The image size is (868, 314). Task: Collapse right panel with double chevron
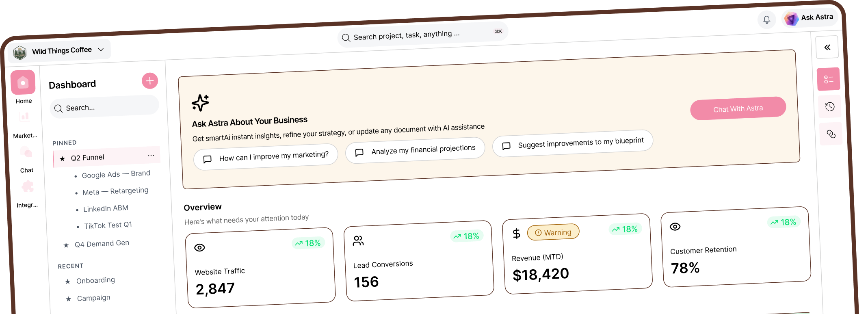[x=827, y=48]
